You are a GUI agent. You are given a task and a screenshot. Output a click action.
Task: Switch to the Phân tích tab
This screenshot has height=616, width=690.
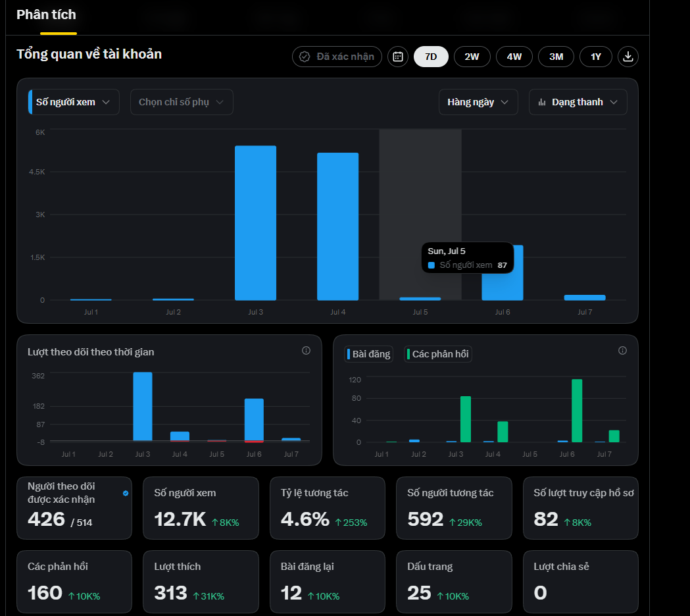coord(46,15)
